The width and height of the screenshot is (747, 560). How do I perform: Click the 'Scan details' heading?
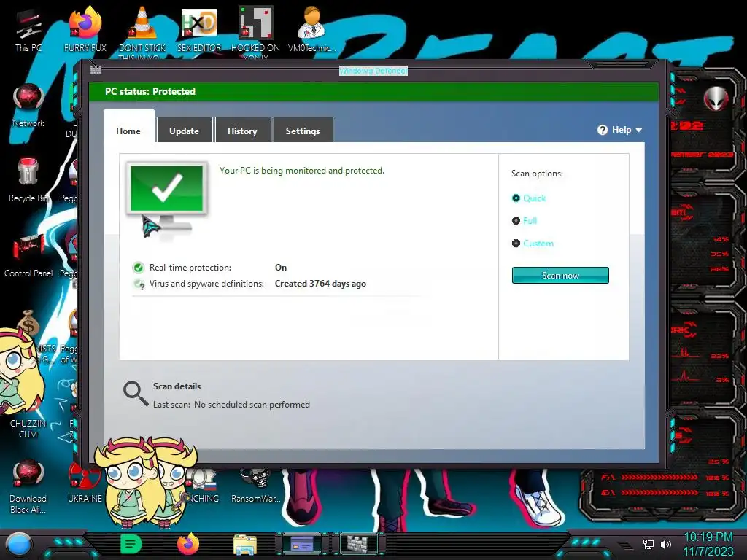(177, 386)
